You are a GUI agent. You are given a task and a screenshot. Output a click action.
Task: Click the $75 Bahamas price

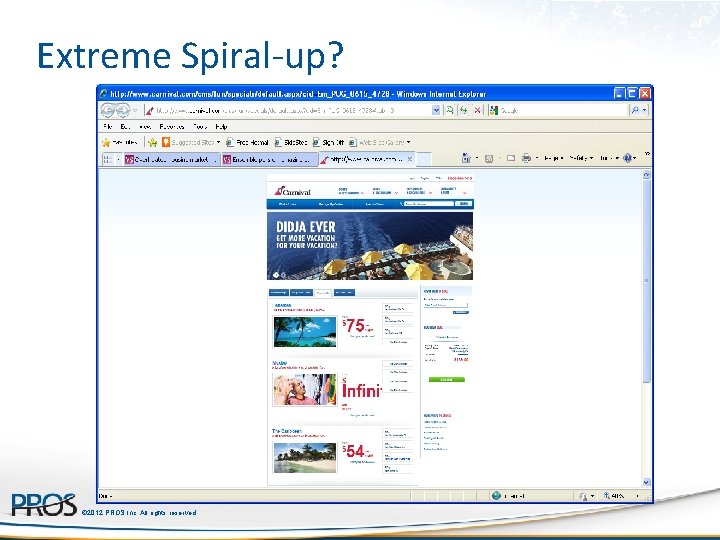click(x=358, y=326)
